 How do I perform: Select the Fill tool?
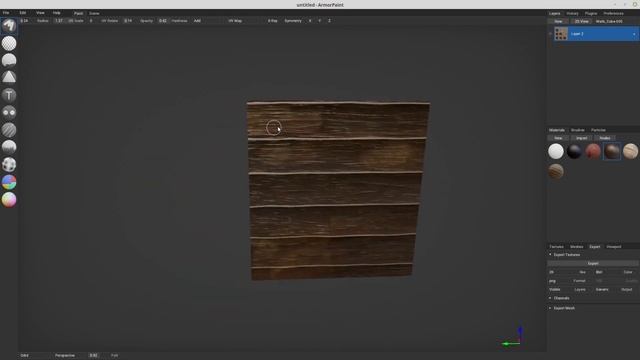[9, 60]
